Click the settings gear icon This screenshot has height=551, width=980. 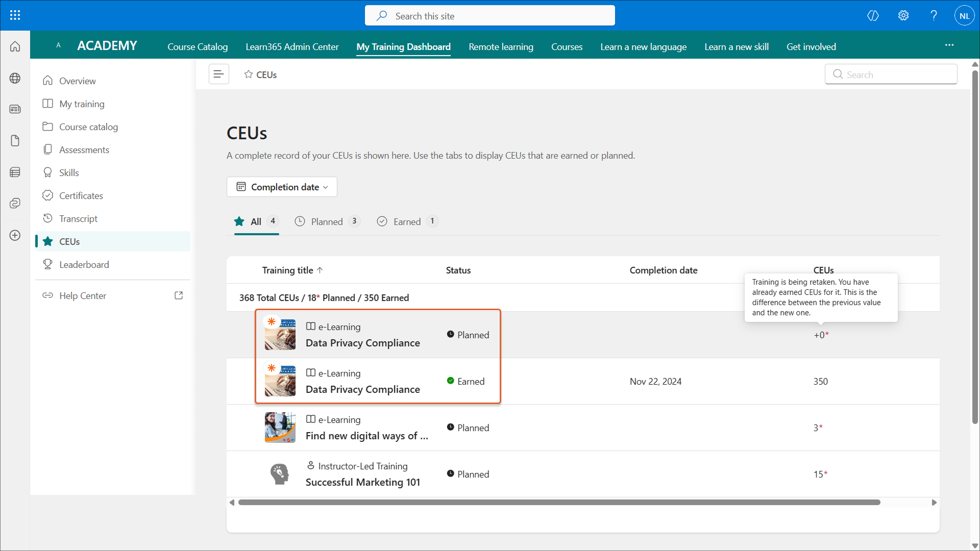(x=903, y=15)
